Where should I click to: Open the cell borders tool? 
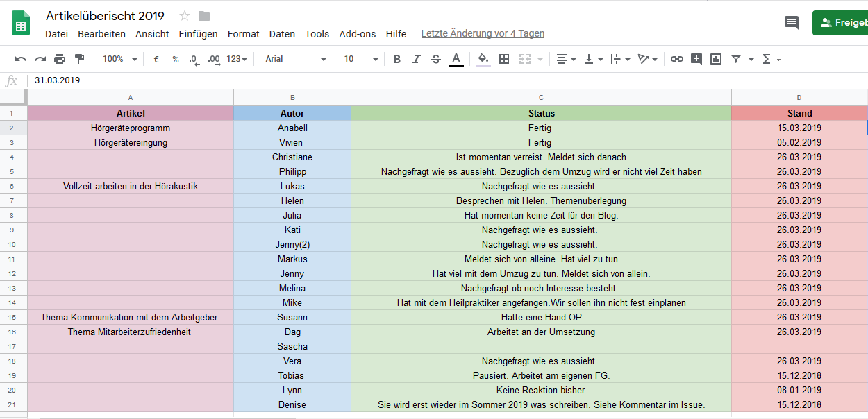pyautogui.click(x=504, y=60)
